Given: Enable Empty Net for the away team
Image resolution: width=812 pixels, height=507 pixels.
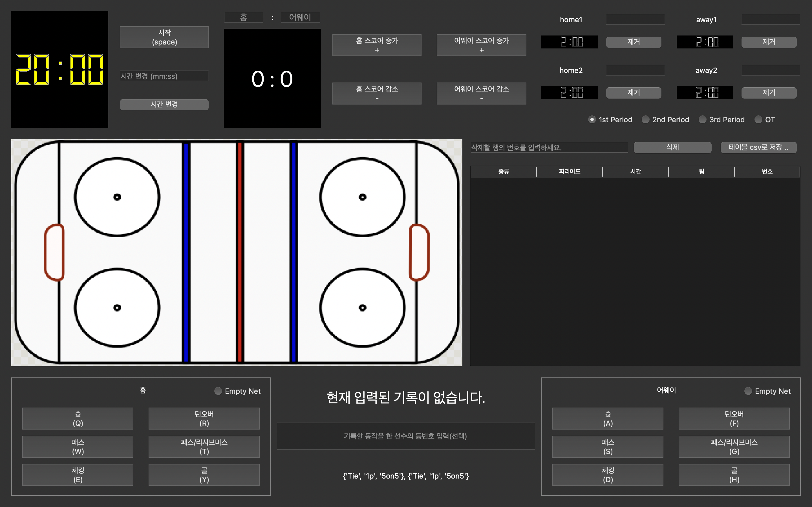Looking at the screenshot, I should coord(748,391).
